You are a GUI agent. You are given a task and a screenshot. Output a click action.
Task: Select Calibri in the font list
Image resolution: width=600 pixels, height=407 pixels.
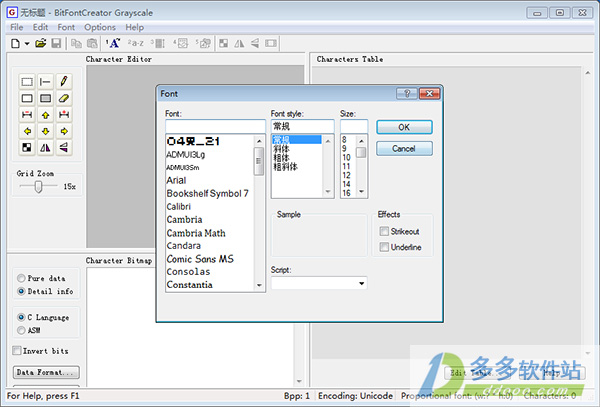[x=178, y=207]
